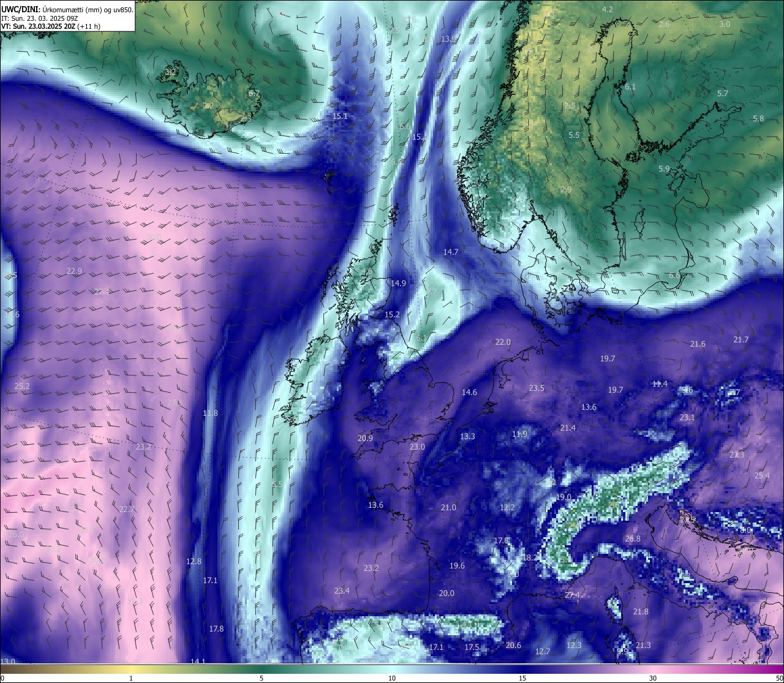
Task: Click the 12.7 map value
Action: click(543, 651)
